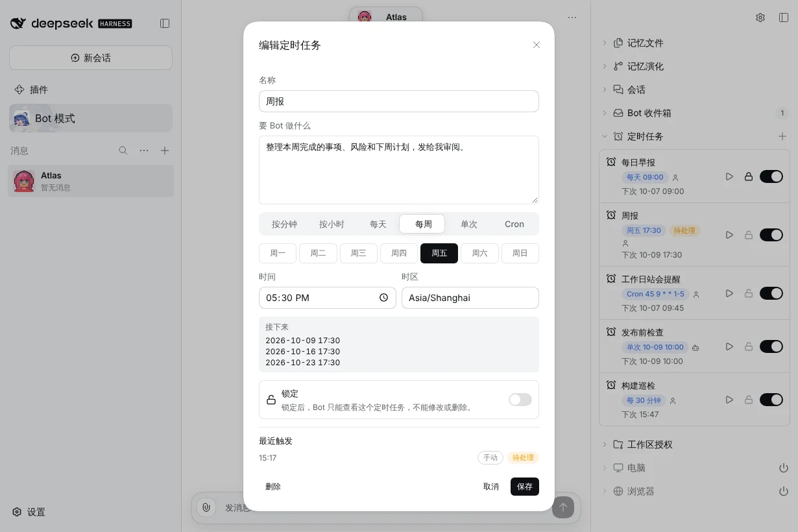Run the 工作日站会提醒 task now
Viewport: 798px width, 532px height.
pyautogui.click(x=729, y=293)
